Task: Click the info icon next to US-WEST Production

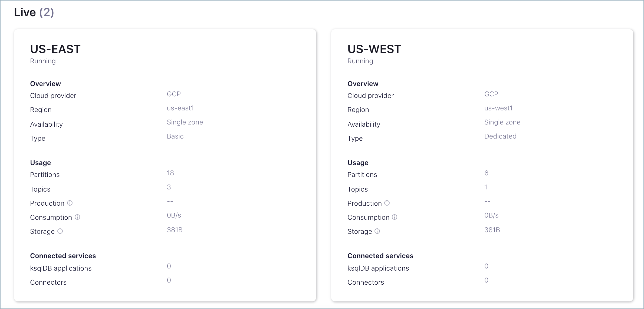Action: (387, 203)
